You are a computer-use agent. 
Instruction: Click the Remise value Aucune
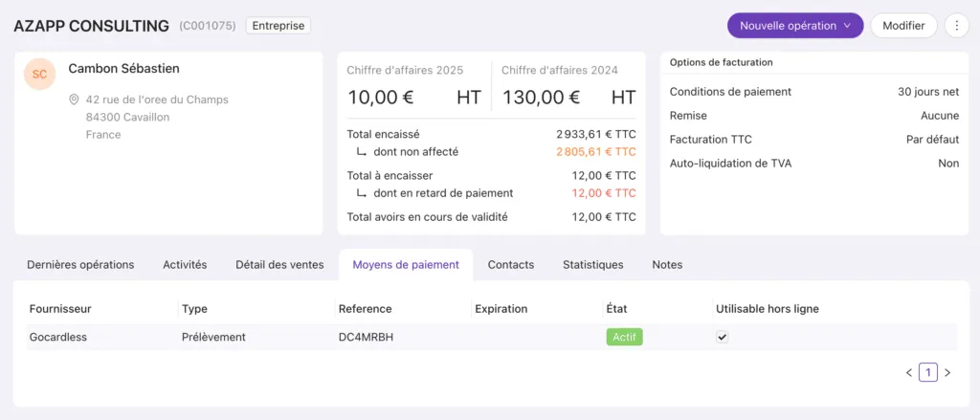coord(940,116)
